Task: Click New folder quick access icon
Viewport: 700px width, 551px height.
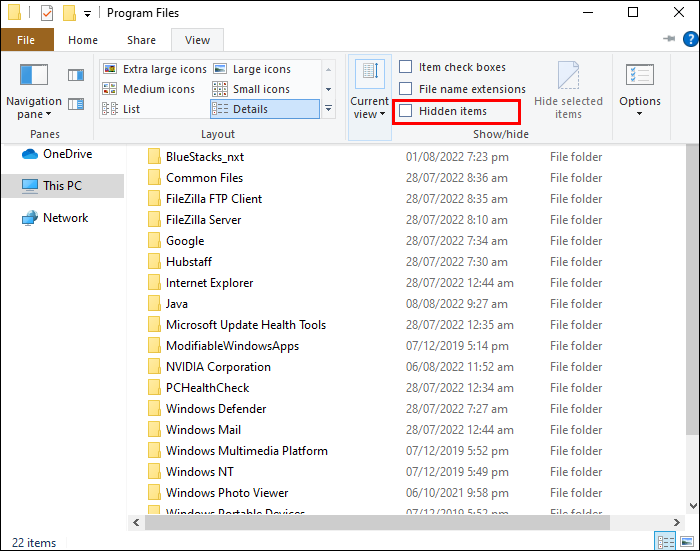Action: (69, 13)
